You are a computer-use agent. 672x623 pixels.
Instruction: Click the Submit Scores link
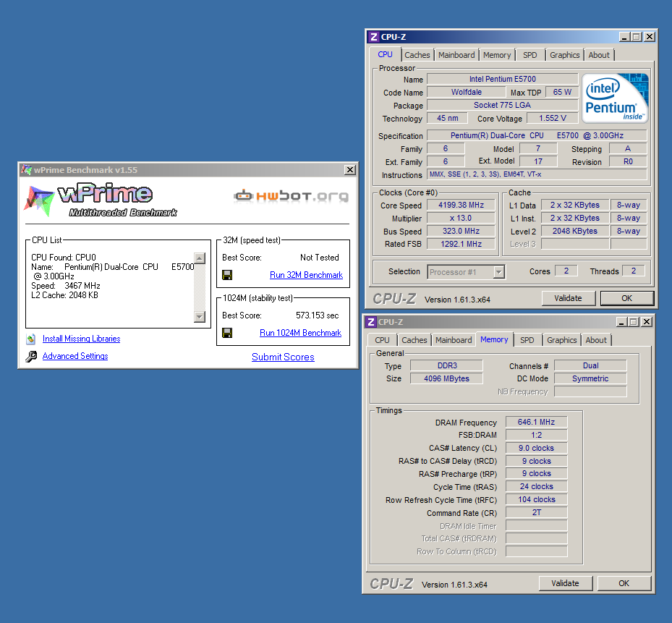[283, 357]
